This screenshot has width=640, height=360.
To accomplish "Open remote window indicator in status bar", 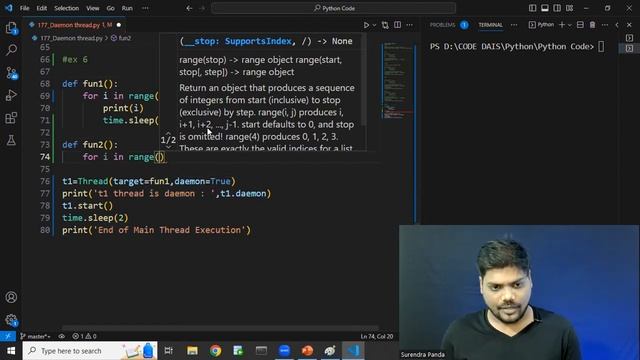I will (x=8, y=336).
